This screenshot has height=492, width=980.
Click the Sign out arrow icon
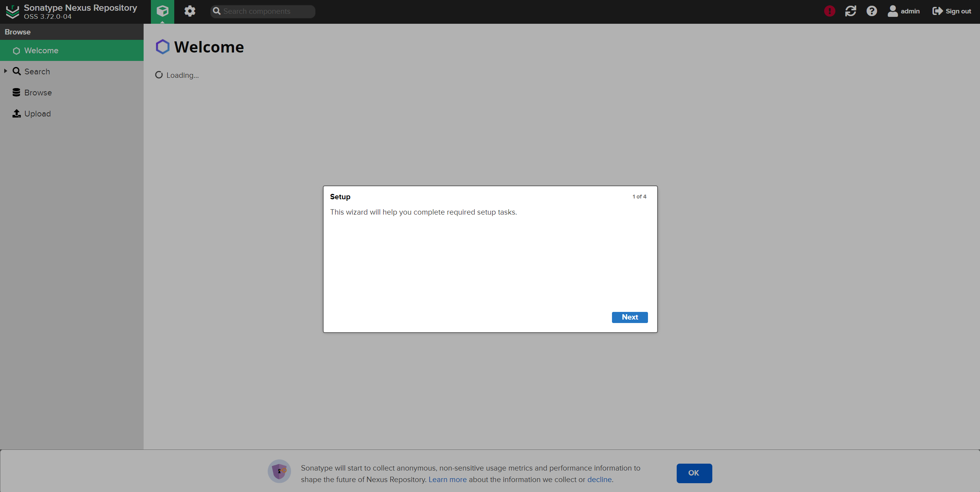pyautogui.click(x=937, y=11)
